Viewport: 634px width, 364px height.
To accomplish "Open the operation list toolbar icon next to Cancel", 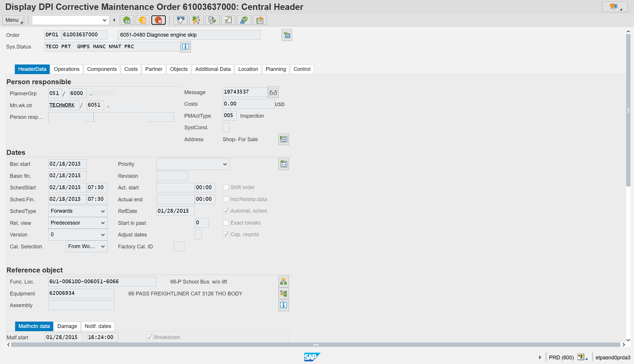I will (x=181, y=20).
